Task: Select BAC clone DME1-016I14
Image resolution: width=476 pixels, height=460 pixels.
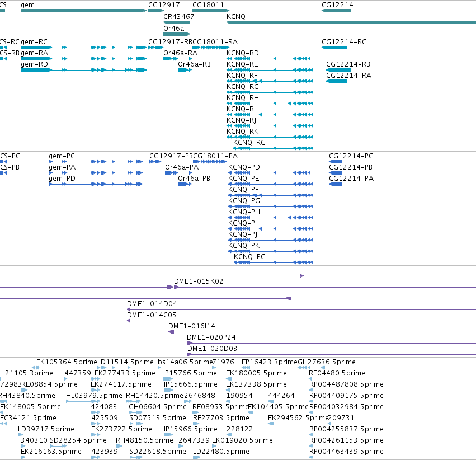Action: [322, 332]
